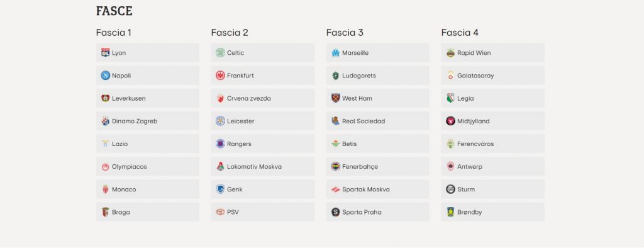Select the Real Sociedad team row
The height and width of the screenshot is (248, 644).
378,121
